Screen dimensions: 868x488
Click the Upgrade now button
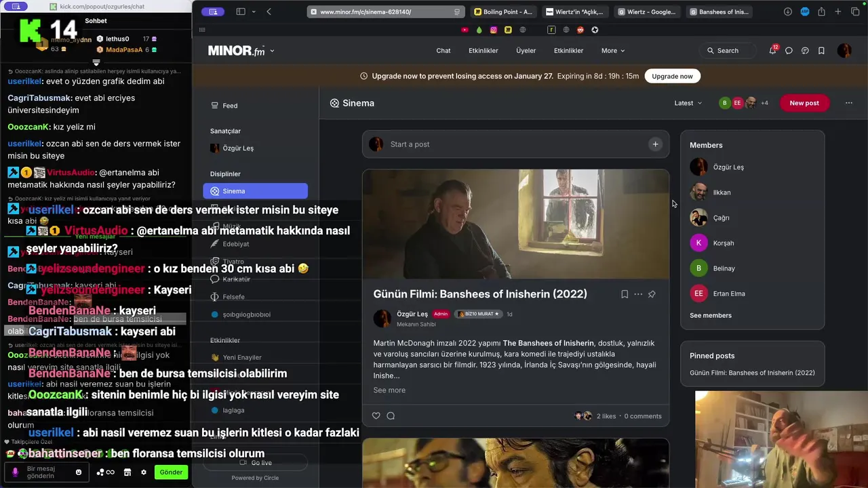(x=672, y=76)
